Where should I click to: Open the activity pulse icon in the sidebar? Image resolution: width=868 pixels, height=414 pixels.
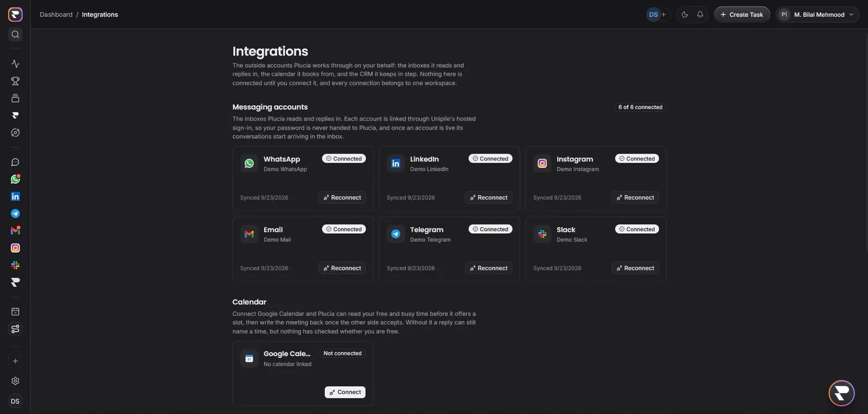[15, 63]
